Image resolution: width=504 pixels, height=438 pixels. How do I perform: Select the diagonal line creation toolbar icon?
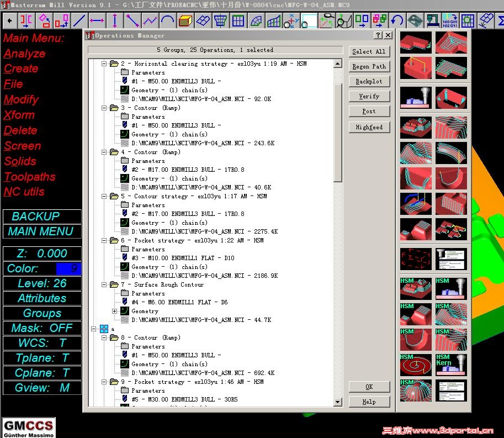(79, 21)
